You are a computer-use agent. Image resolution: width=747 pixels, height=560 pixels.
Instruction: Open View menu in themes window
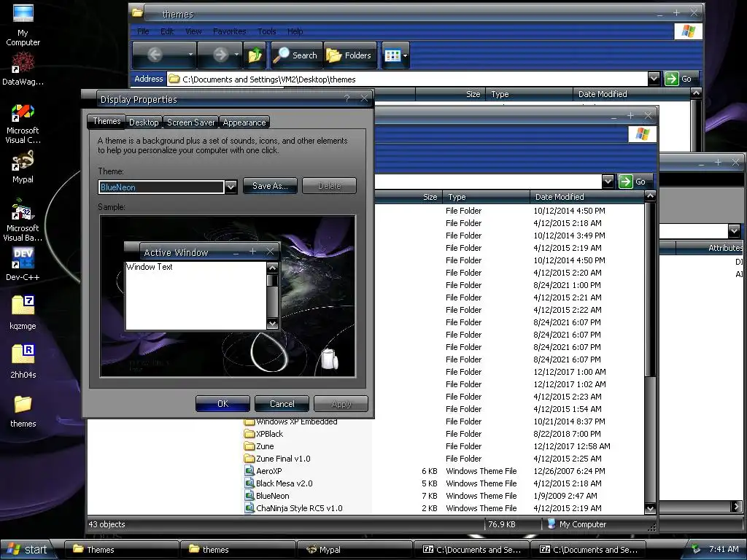193,31
